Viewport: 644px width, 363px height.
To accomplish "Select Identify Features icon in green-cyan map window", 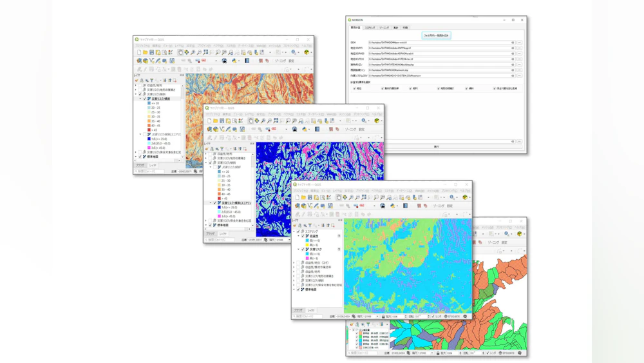I will [x=451, y=198].
